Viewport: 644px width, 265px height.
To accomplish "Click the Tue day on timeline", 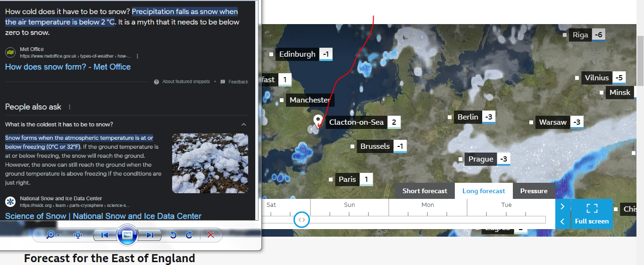I will [506, 205].
